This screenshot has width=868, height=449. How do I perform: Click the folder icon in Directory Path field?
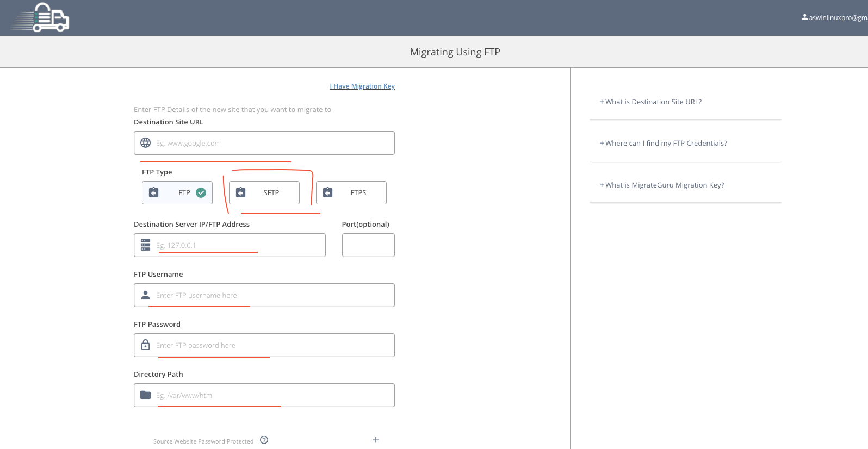(145, 395)
